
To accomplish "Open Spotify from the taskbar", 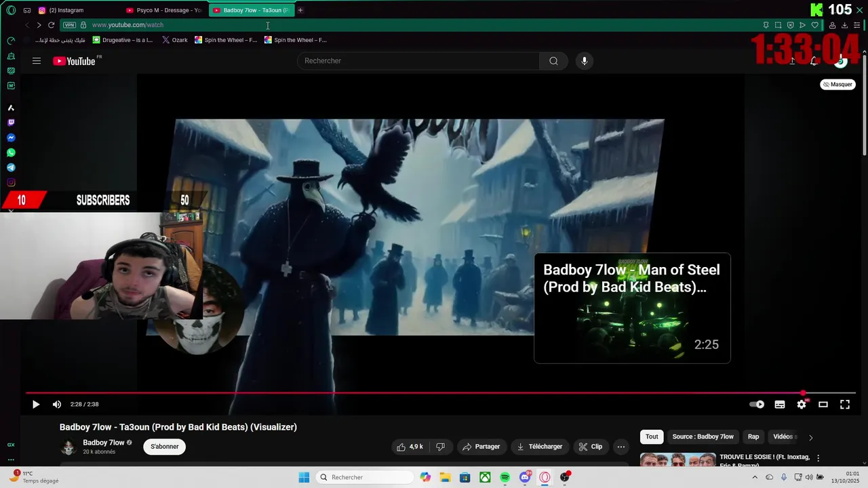I will point(505,477).
